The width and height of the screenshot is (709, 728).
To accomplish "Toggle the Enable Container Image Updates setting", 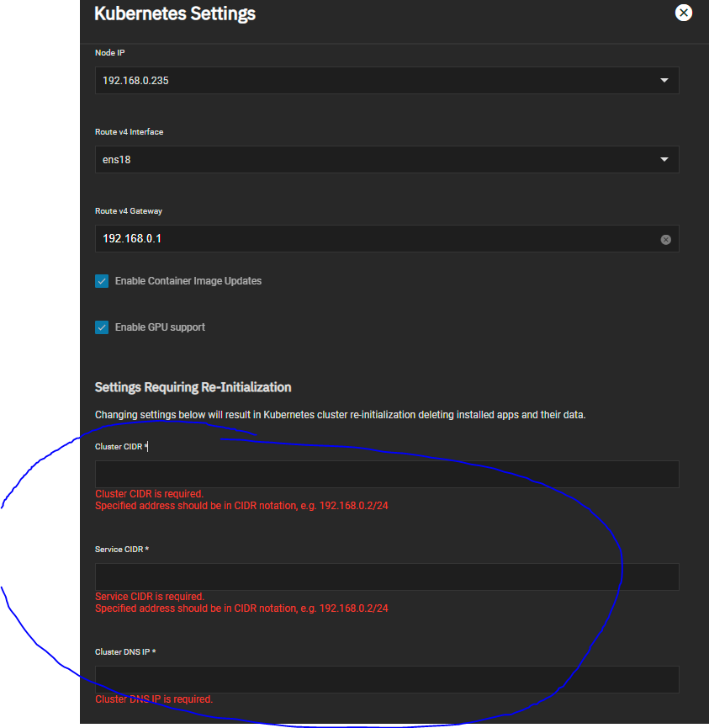I will click(102, 281).
